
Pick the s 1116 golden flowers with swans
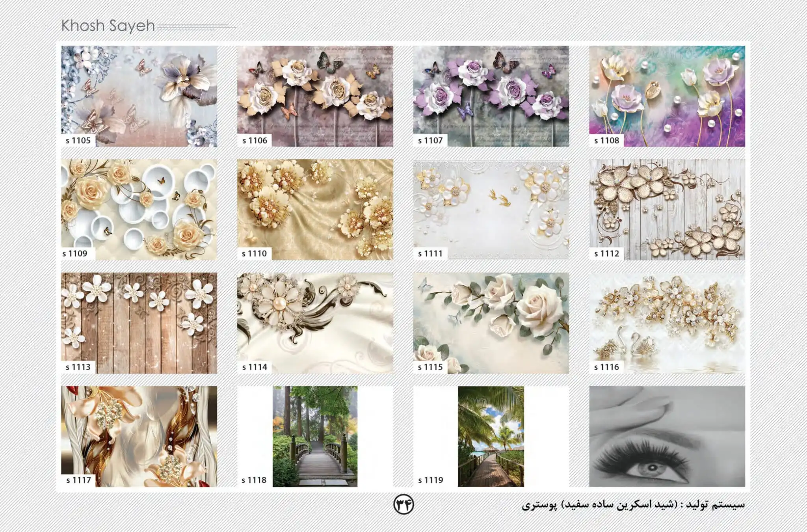pos(667,323)
